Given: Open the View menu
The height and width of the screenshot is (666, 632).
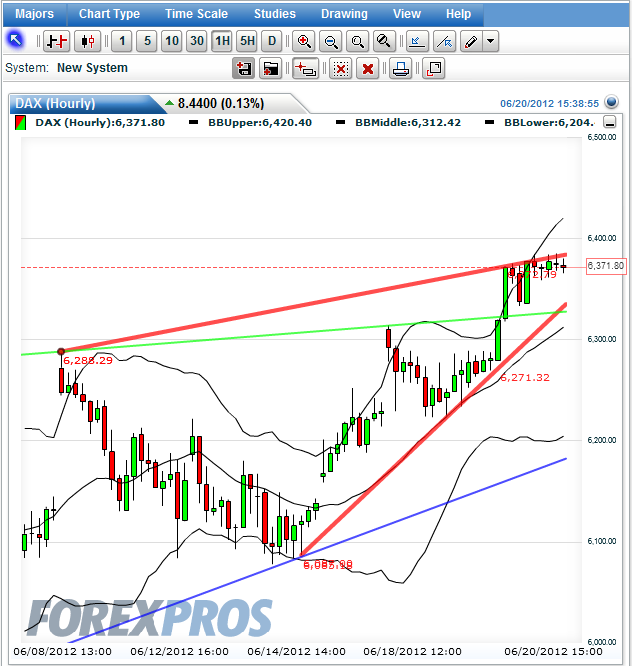Looking at the screenshot, I should tap(406, 14).
